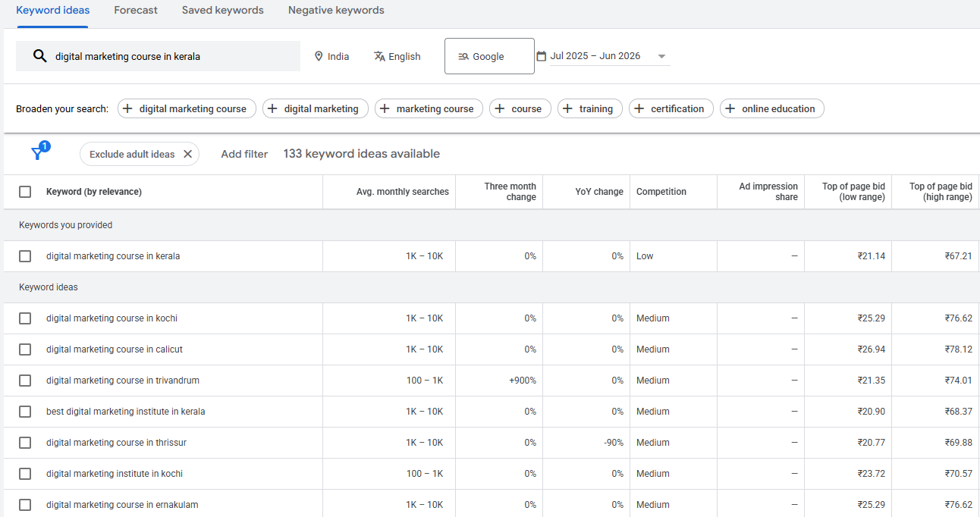Check the 'digital marketing course in calicut' row

25,349
